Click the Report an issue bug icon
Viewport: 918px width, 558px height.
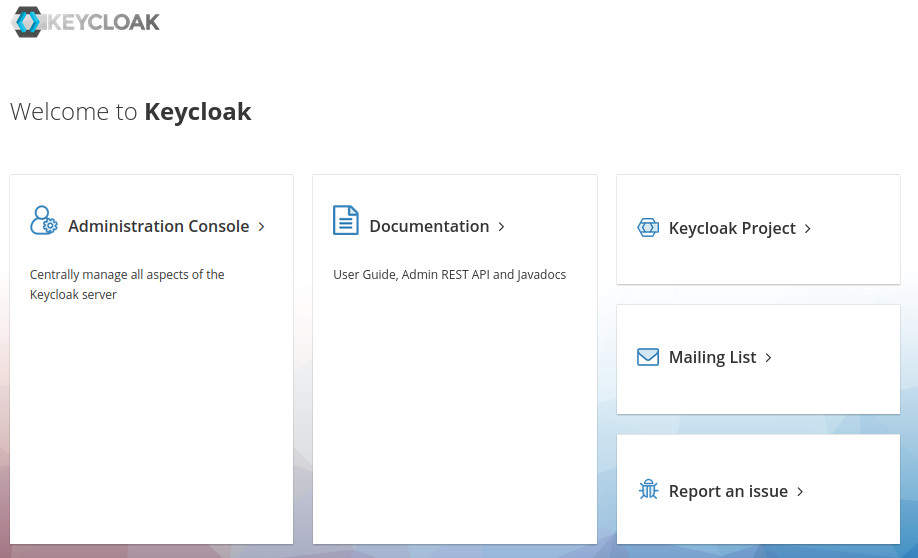click(x=648, y=489)
